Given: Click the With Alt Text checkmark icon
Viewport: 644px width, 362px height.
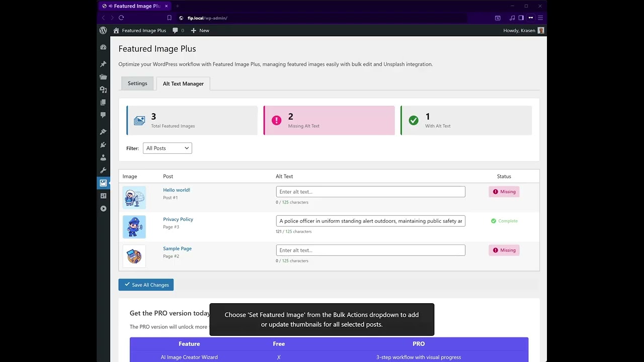Looking at the screenshot, I should click(414, 120).
